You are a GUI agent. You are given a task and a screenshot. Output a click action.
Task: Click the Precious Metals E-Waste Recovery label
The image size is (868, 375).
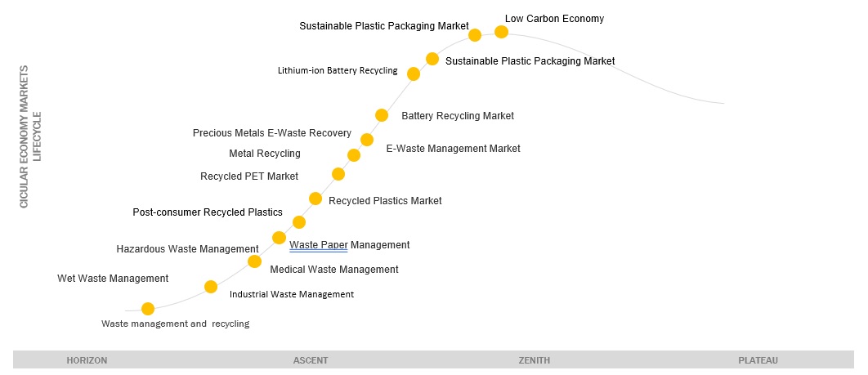pos(271,133)
